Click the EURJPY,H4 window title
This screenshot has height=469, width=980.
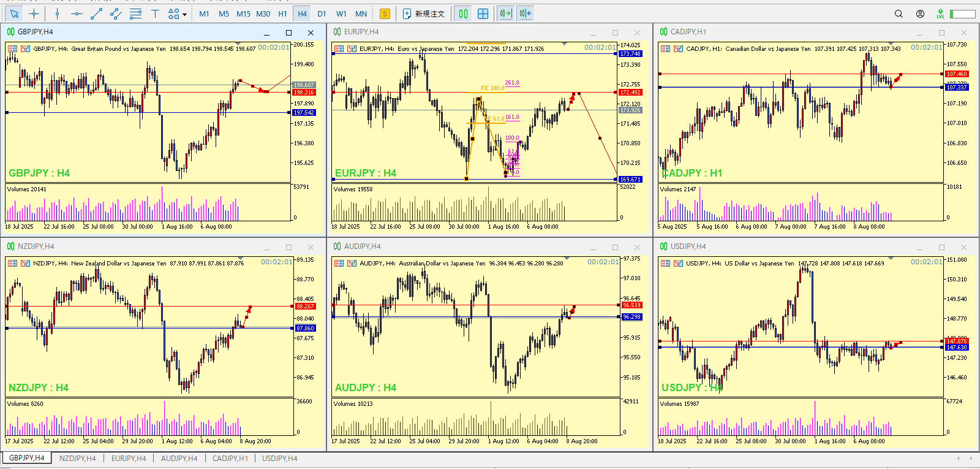361,32
